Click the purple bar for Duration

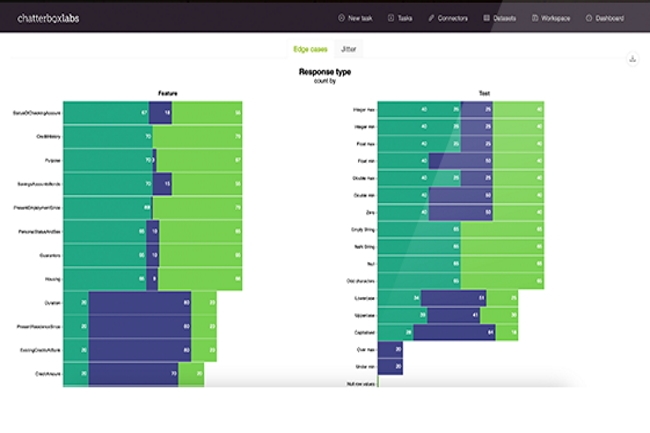[140, 301]
